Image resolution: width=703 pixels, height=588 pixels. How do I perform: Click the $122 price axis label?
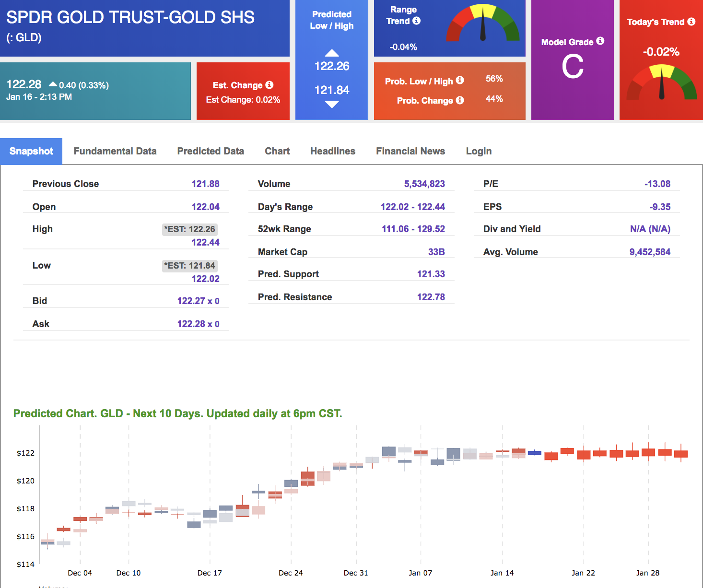pyautogui.click(x=25, y=453)
